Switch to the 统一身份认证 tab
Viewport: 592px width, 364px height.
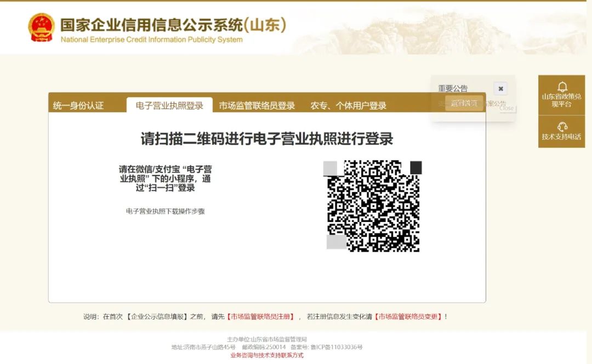[x=78, y=106]
